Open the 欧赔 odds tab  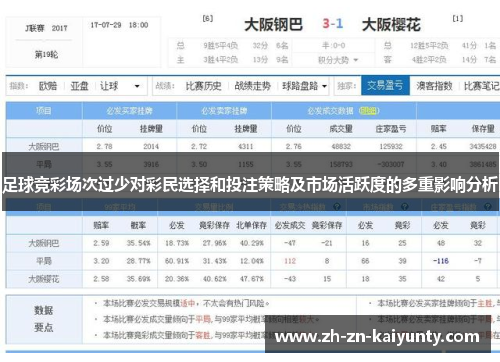(48, 86)
